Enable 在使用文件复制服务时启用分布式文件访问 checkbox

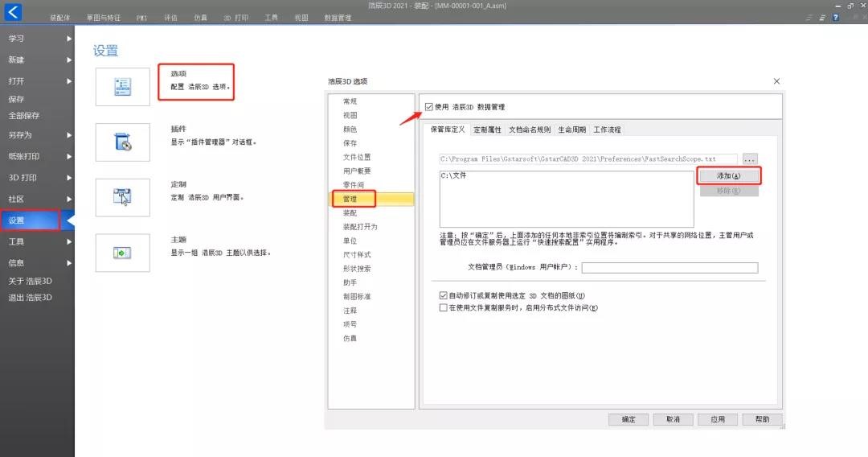[x=444, y=308]
